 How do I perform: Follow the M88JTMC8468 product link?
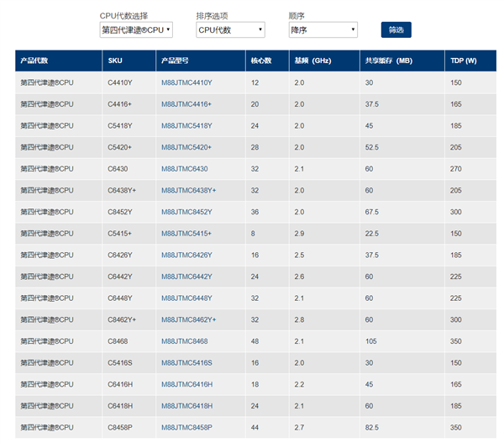[x=184, y=341]
